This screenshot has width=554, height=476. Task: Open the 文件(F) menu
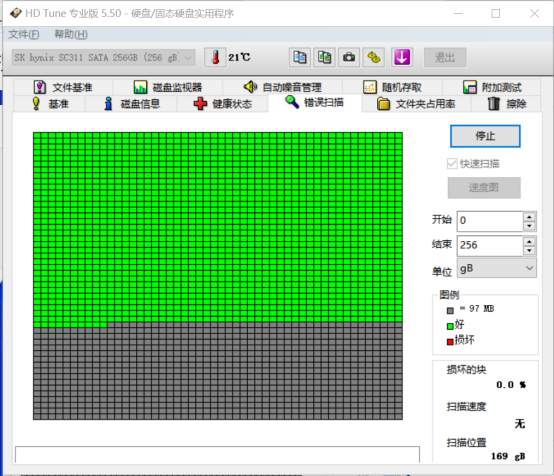point(24,34)
